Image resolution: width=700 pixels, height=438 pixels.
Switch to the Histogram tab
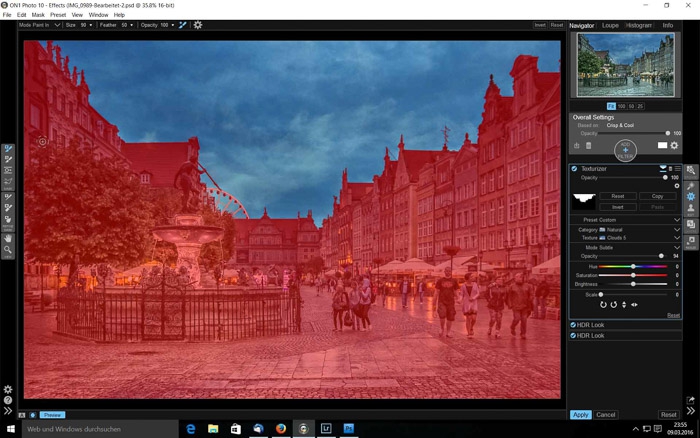pyautogui.click(x=638, y=25)
